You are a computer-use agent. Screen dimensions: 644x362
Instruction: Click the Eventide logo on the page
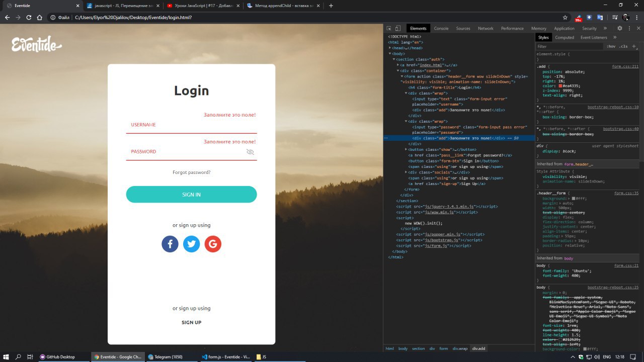click(x=37, y=45)
